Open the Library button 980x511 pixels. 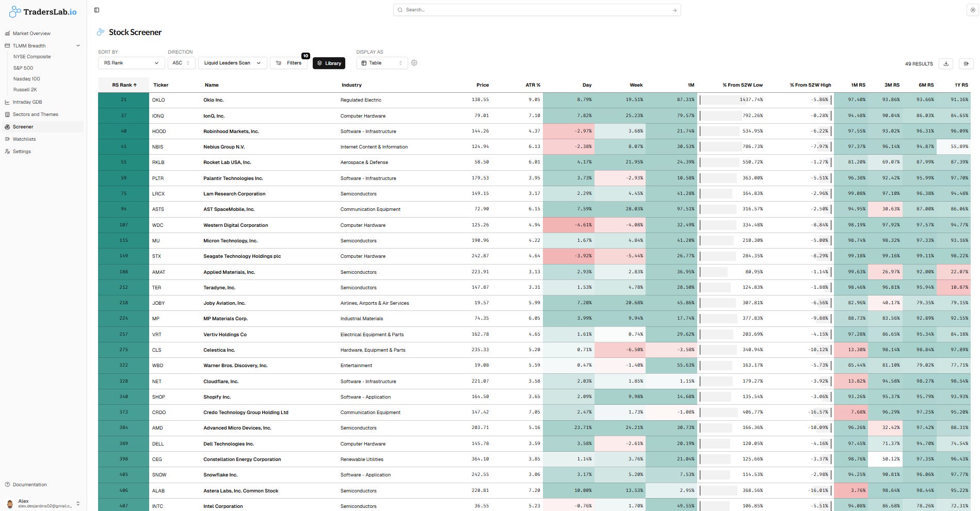[x=329, y=63]
